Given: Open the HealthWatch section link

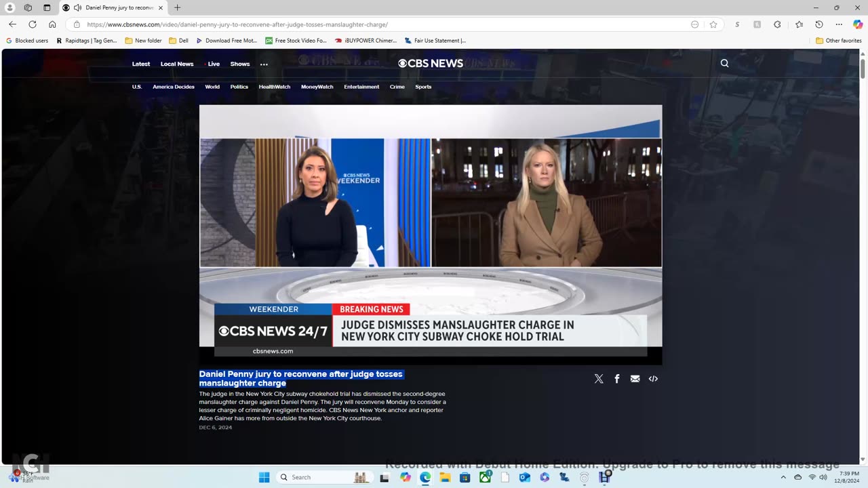Looking at the screenshot, I should point(275,87).
